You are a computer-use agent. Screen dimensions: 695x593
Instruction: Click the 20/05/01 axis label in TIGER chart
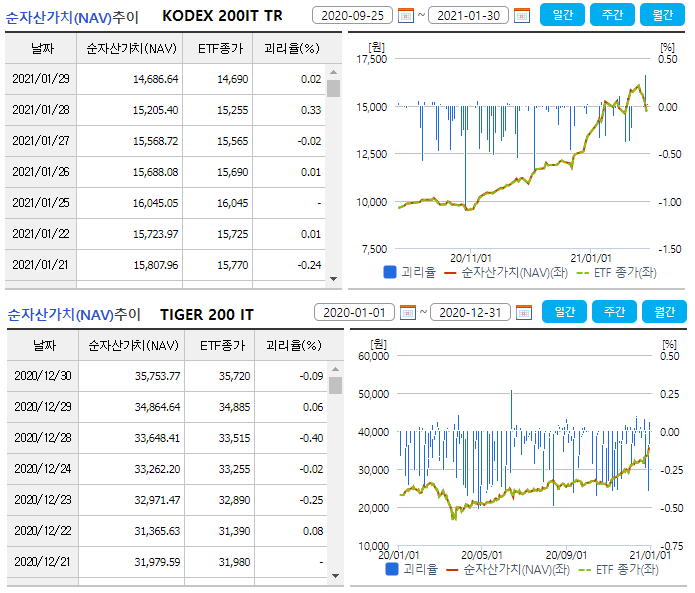[x=482, y=555]
